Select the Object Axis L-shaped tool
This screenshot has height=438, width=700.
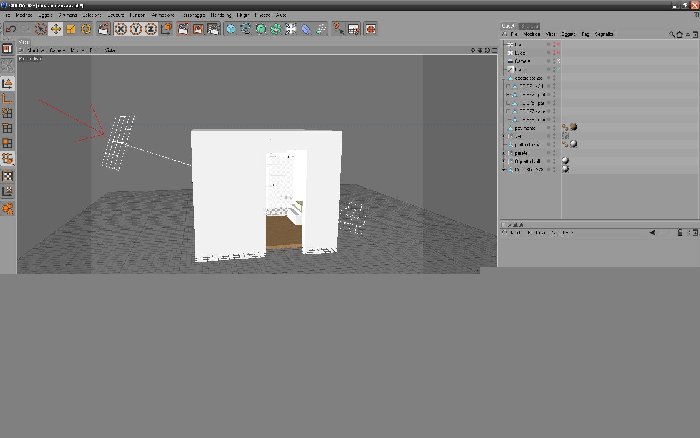point(7,98)
